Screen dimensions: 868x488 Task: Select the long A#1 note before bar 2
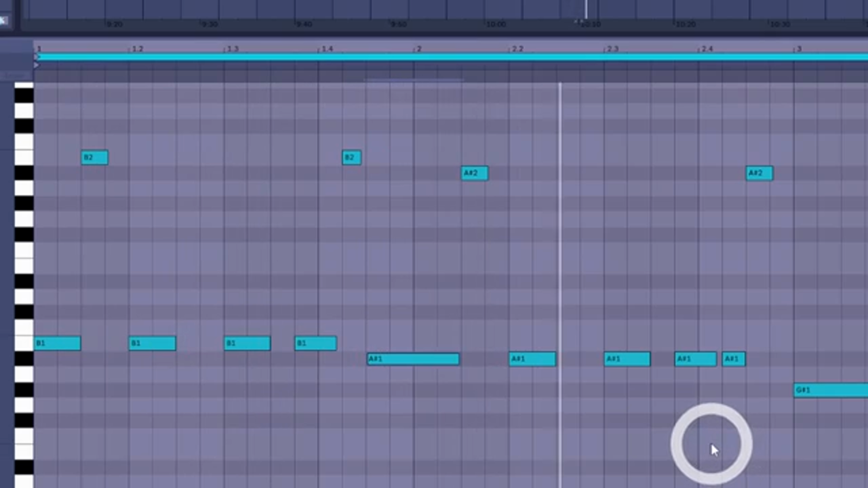[413, 359]
